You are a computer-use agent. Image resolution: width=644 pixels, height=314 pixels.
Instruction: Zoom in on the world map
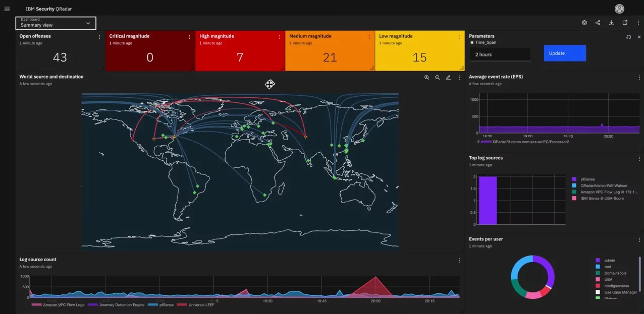point(427,78)
